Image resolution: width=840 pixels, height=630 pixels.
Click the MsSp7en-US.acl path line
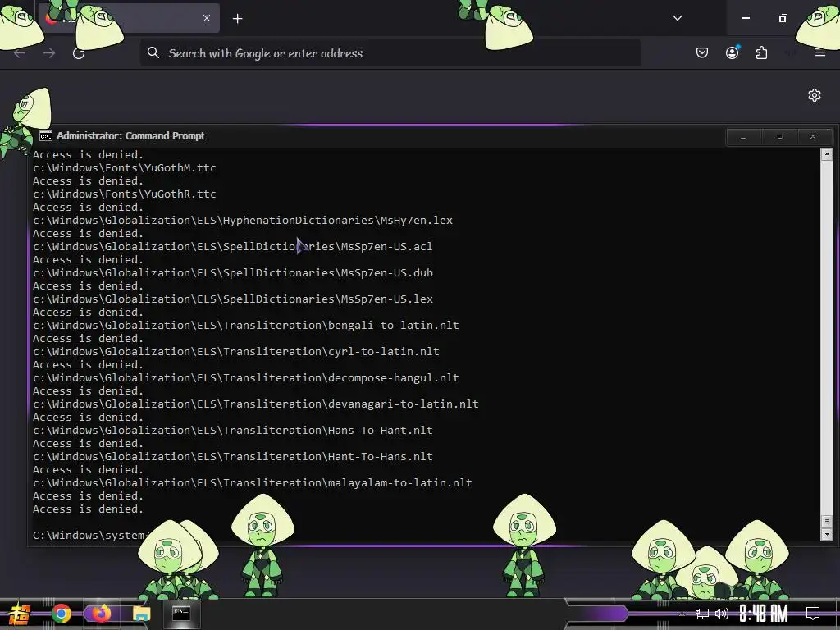point(232,246)
